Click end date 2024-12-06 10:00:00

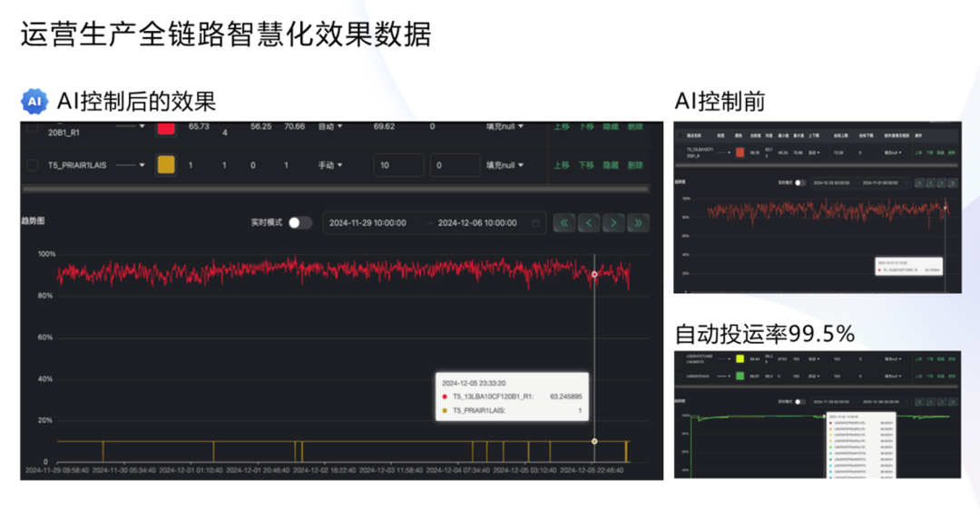pos(477,222)
